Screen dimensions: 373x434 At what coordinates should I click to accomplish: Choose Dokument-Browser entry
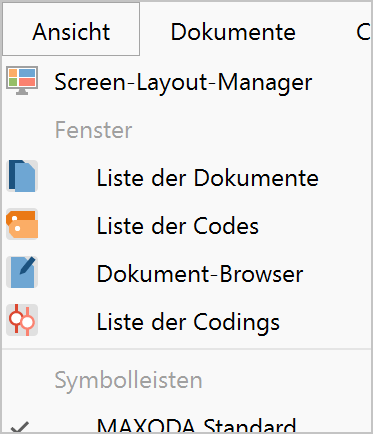[x=200, y=274]
